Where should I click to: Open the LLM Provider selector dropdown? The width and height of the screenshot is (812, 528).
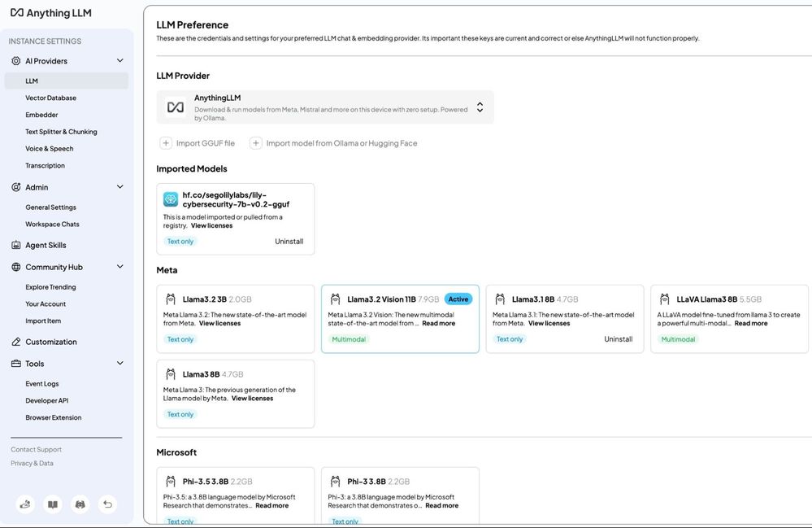pyautogui.click(x=480, y=107)
